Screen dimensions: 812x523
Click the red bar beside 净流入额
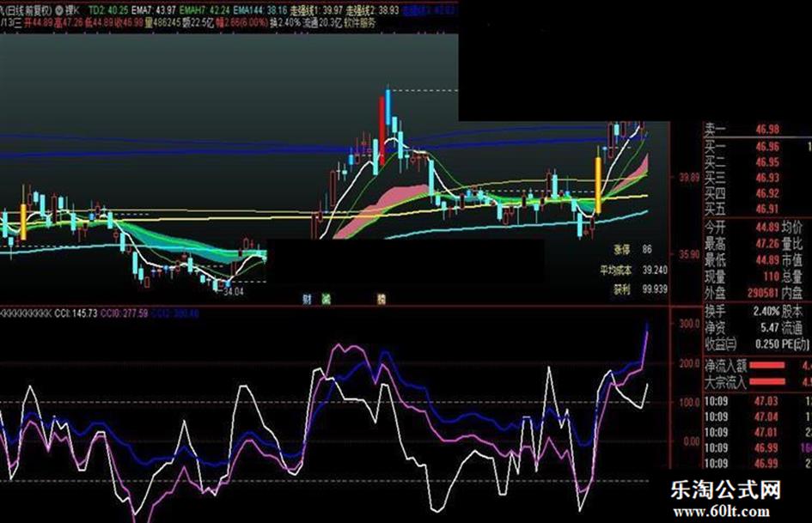point(767,366)
